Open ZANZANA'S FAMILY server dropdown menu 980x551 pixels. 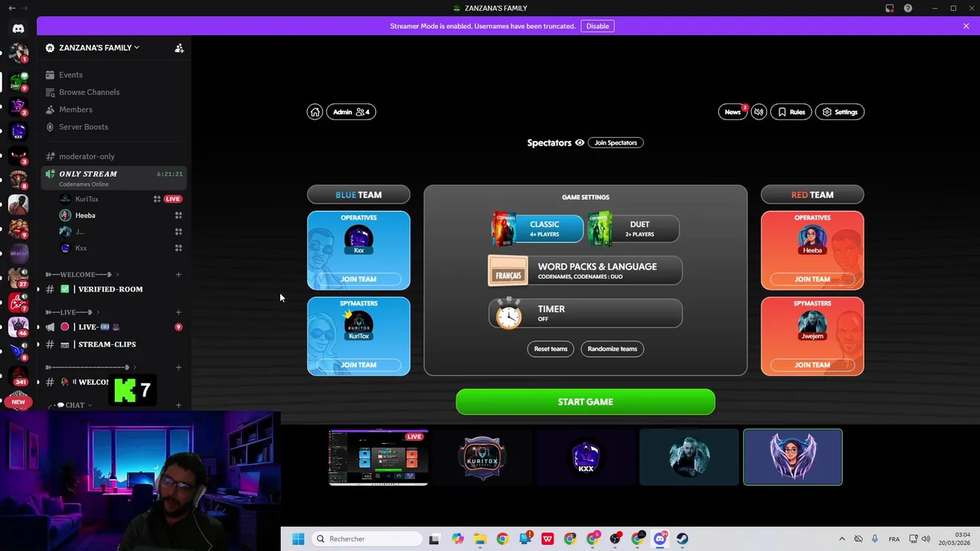100,47
